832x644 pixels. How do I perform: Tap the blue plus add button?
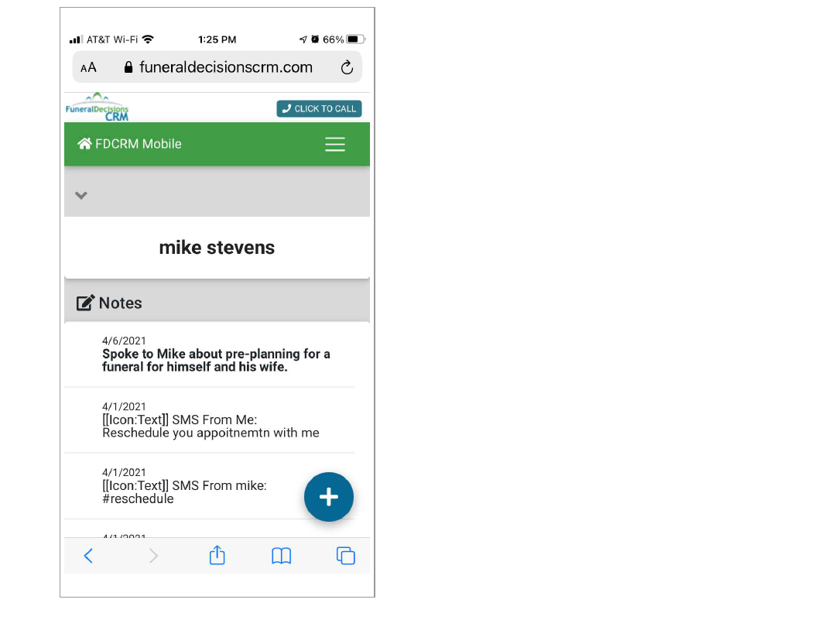328,497
